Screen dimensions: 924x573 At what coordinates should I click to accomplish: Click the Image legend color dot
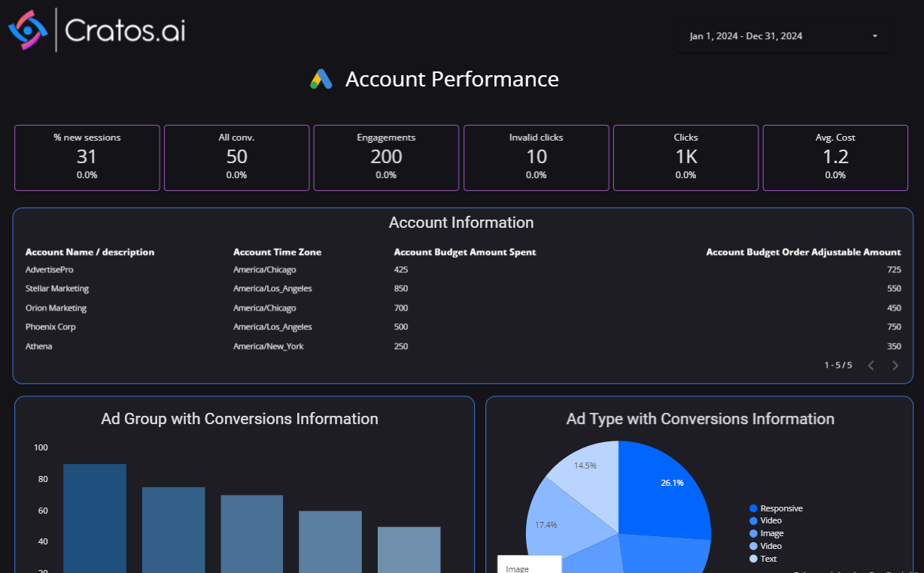753,533
